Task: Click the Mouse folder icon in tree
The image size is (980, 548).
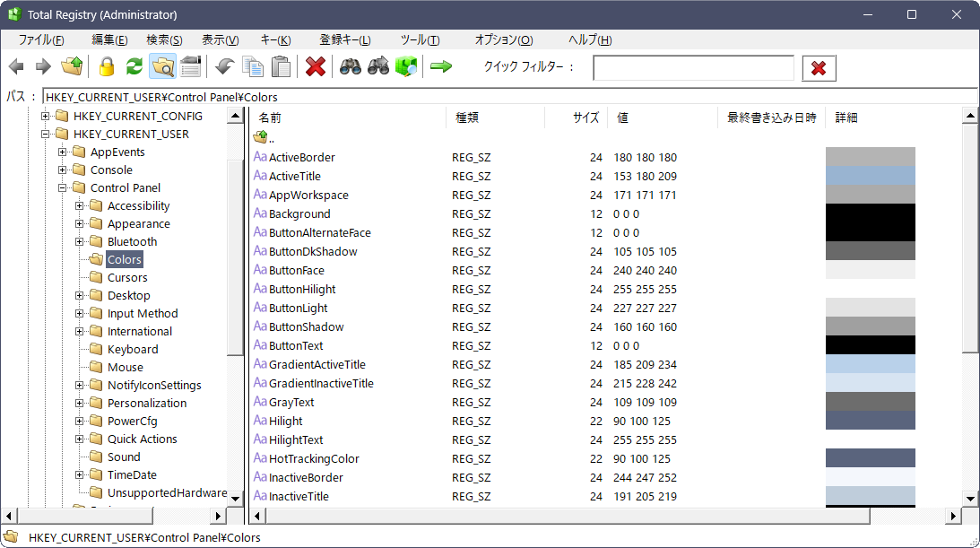Action: [x=96, y=367]
